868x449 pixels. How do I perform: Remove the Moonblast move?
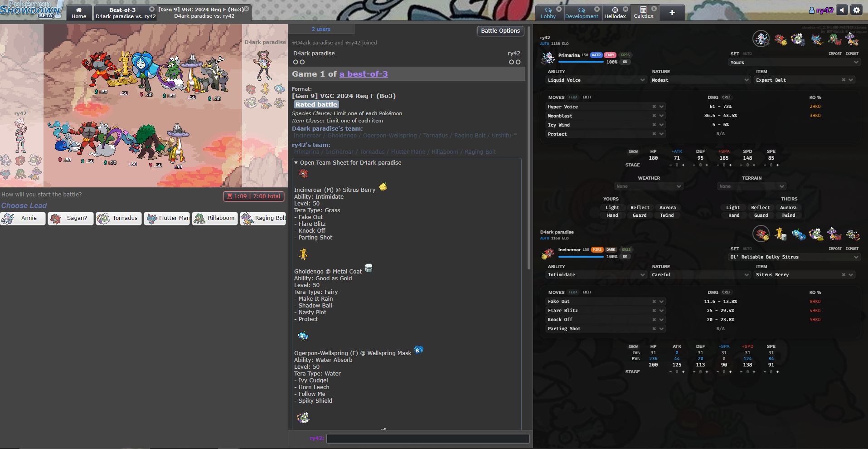click(x=654, y=116)
